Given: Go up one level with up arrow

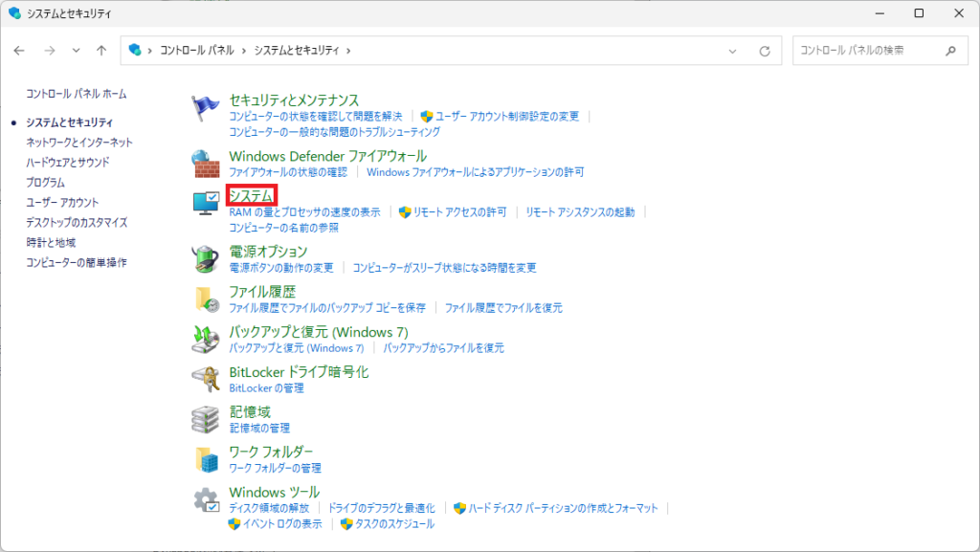Looking at the screenshot, I should pyautogui.click(x=101, y=51).
